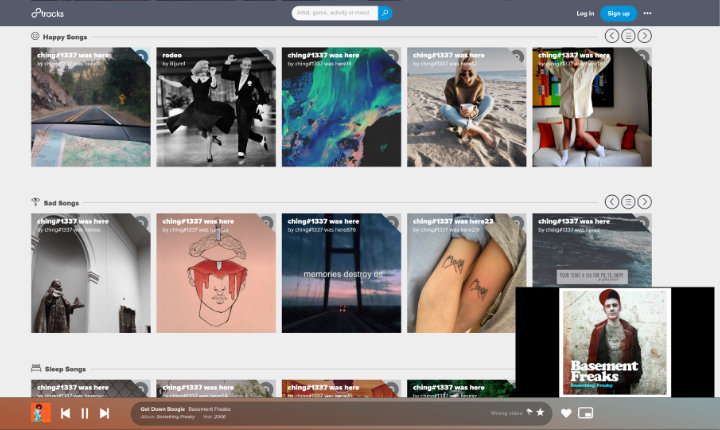Click the umbrella icon beside Sad Songs
The image size is (720, 430).
pos(35,202)
